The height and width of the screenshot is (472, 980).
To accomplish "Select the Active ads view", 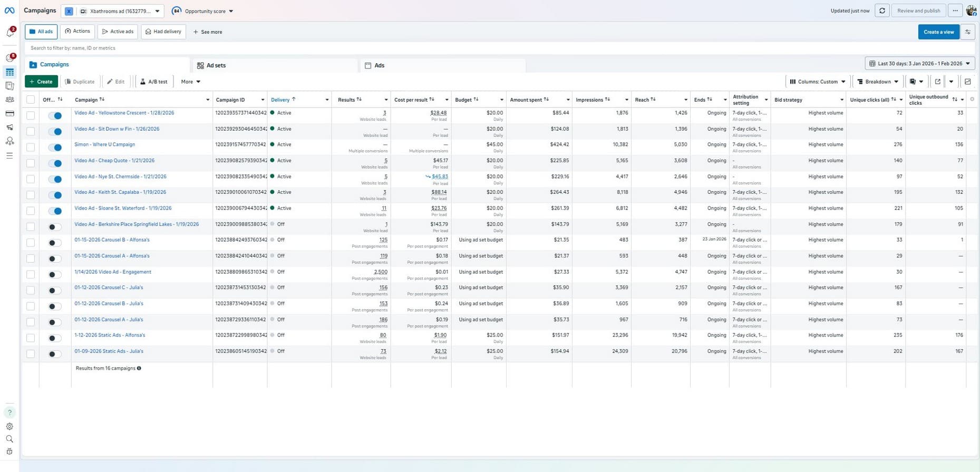I will [x=118, y=32].
